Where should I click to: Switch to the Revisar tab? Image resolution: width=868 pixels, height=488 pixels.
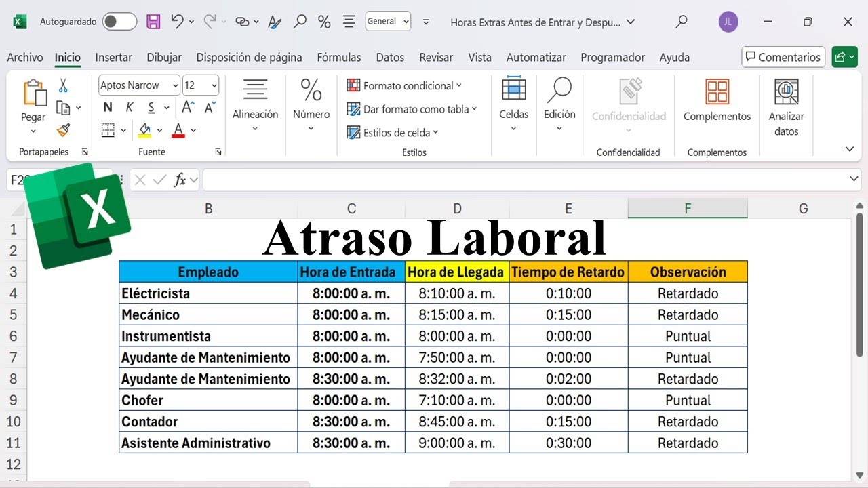pyautogui.click(x=436, y=58)
